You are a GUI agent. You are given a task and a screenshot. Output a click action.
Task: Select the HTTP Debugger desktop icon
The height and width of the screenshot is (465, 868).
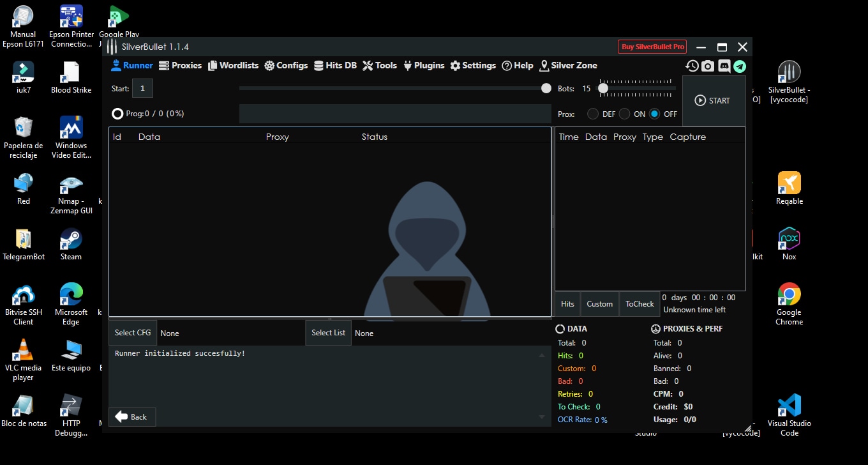(71, 415)
